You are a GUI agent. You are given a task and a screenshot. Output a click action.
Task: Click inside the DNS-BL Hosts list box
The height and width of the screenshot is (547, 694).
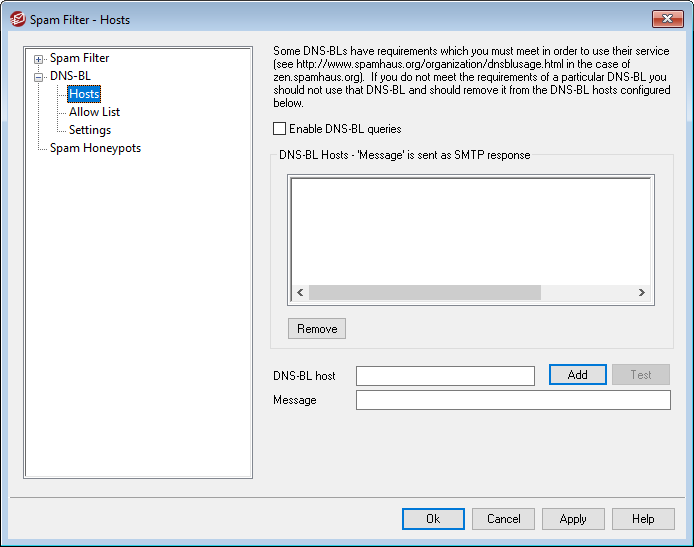pos(470,230)
